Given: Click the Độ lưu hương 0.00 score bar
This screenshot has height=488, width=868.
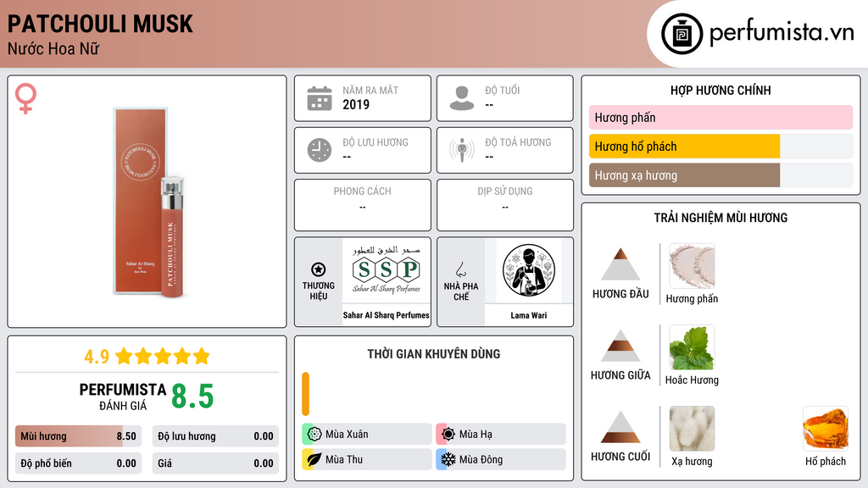Looking at the screenshot, I should click(215, 436).
